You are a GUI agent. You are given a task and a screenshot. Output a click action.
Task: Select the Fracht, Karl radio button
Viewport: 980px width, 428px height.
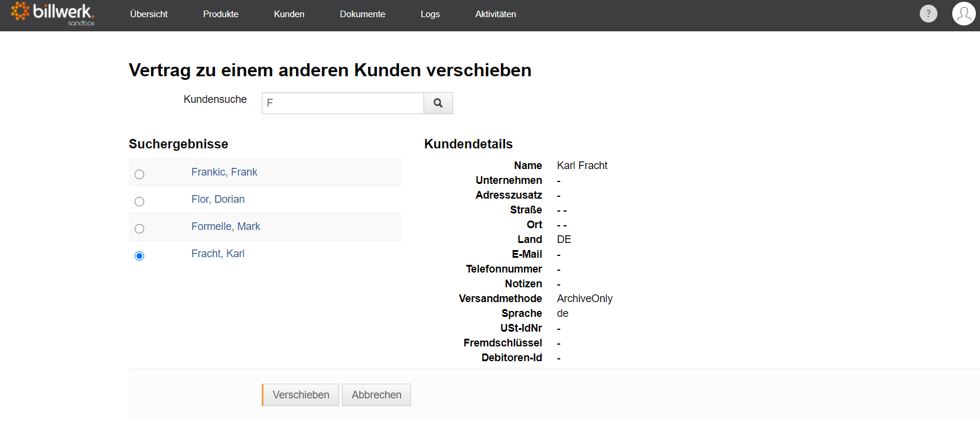point(139,256)
